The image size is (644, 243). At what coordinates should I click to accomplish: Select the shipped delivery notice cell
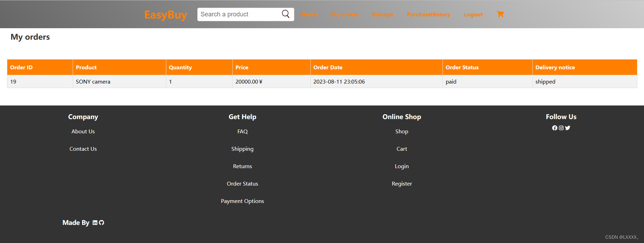click(585, 81)
